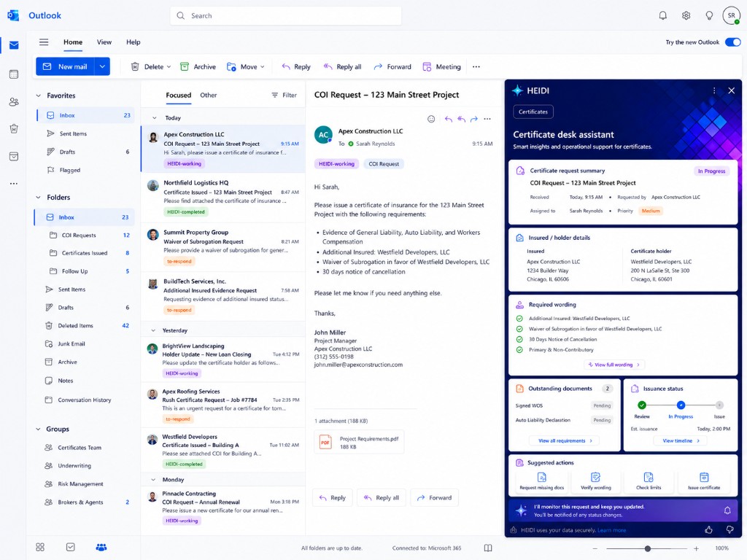Click Request missing docs action
The image size is (747, 560).
click(x=542, y=481)
